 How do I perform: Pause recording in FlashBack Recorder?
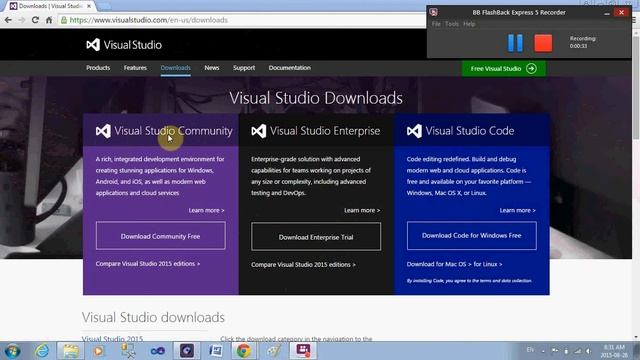tap(515, 43)
